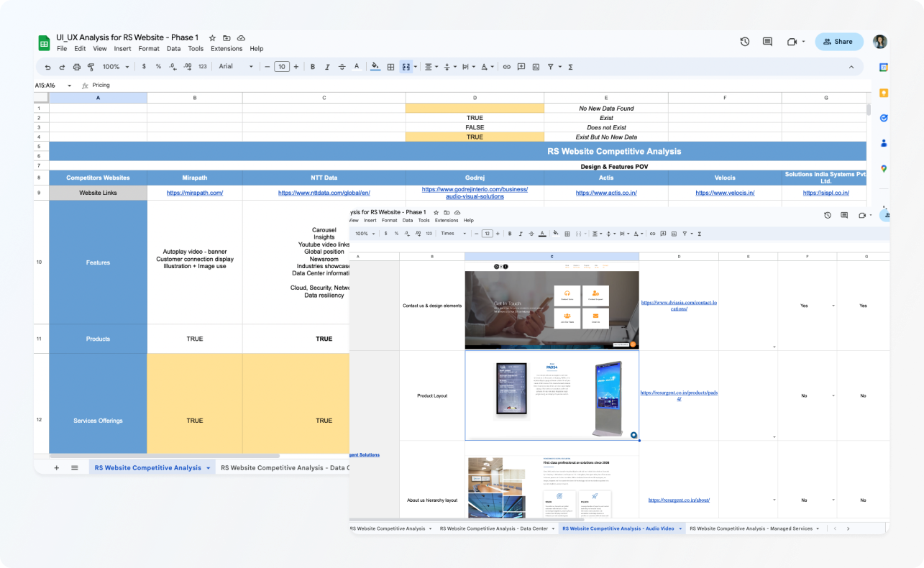The image size is (924, 568).
Task: Create a filter in back window toolbar
Action: point(551,67)
